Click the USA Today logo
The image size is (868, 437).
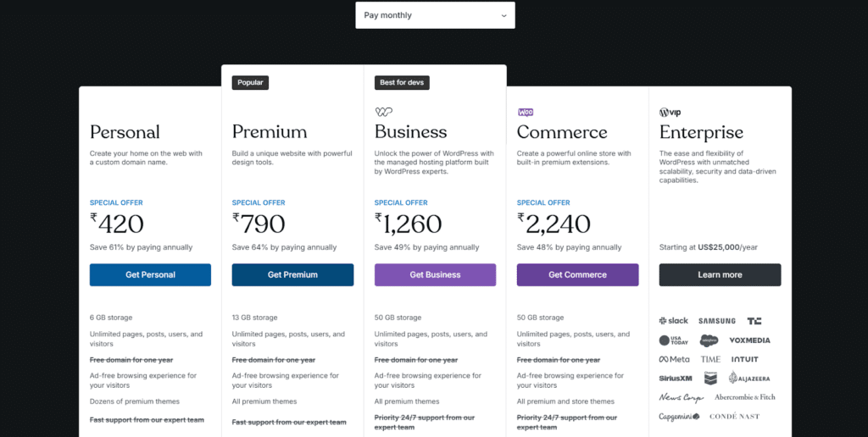(x=673, y=340)
